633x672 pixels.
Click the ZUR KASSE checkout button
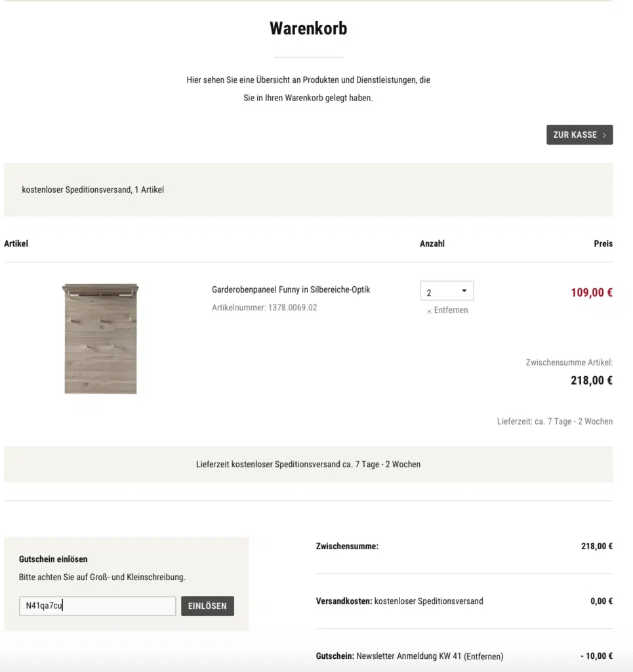tap(574, 135)
